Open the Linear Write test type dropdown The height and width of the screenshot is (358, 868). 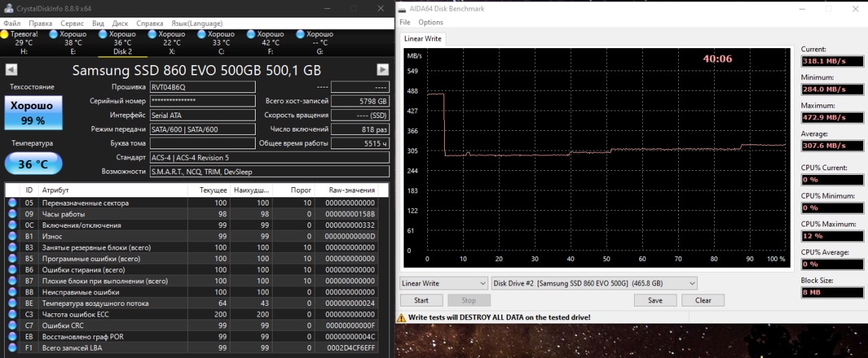coord(444,283)
